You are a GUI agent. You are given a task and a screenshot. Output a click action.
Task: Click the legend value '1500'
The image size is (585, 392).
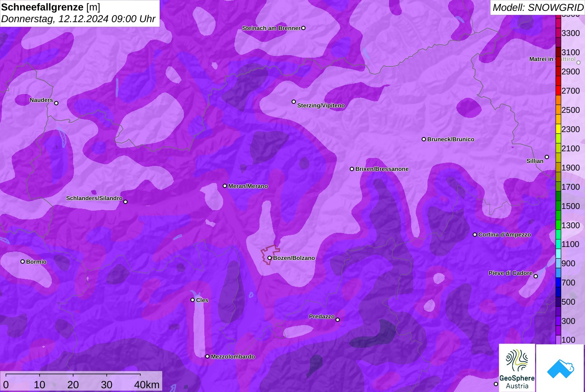570,206
